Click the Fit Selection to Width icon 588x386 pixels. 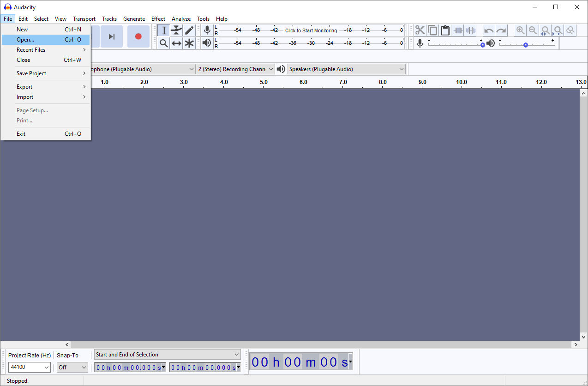tap(545, 30)
